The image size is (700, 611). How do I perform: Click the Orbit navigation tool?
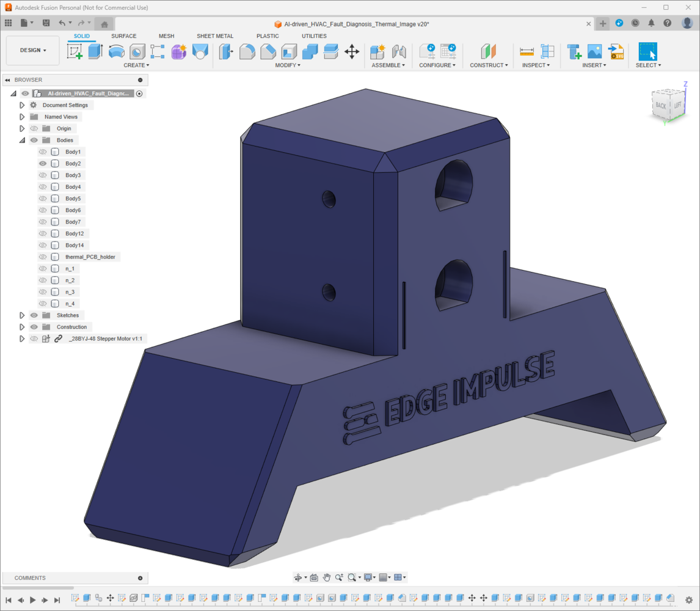click(x=297, y=577)
